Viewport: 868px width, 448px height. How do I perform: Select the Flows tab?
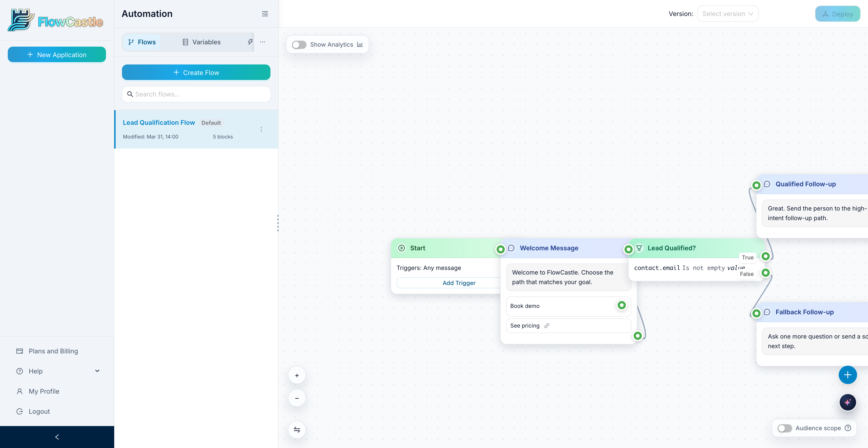[x=142, y=42]
